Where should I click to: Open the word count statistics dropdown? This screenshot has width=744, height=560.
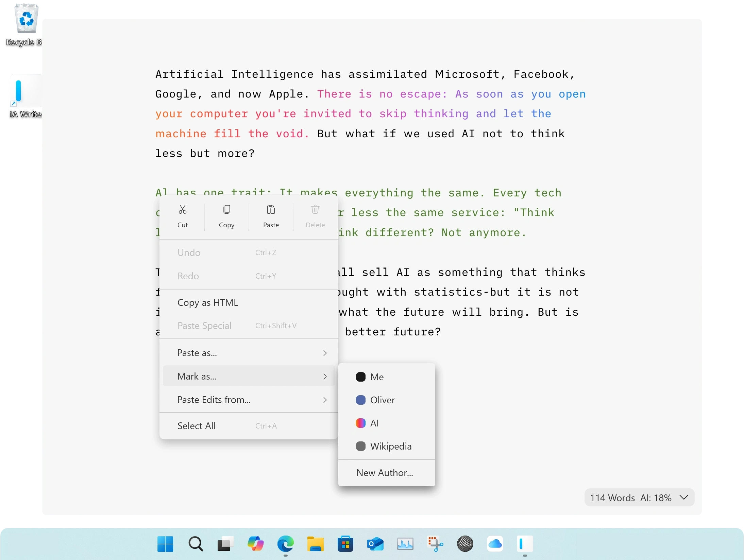pyautogui.click(x=684, y=497)
